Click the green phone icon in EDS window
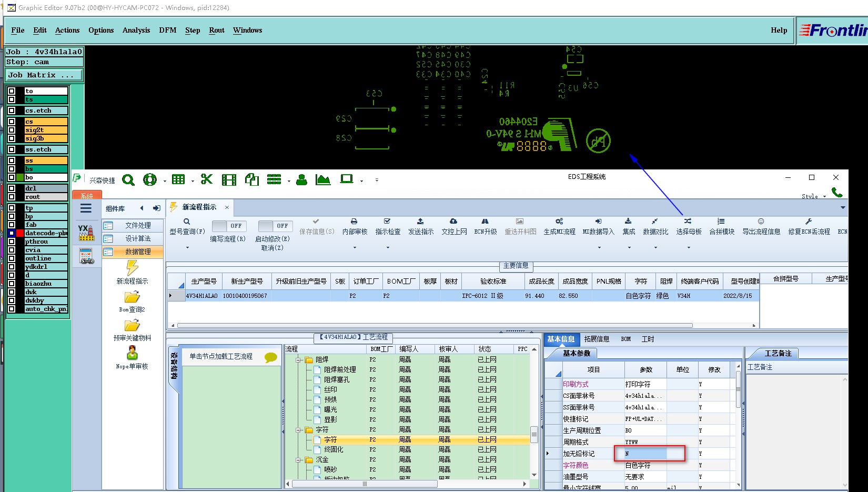Viewport: 868px width, 492px height. coord(837,193)
